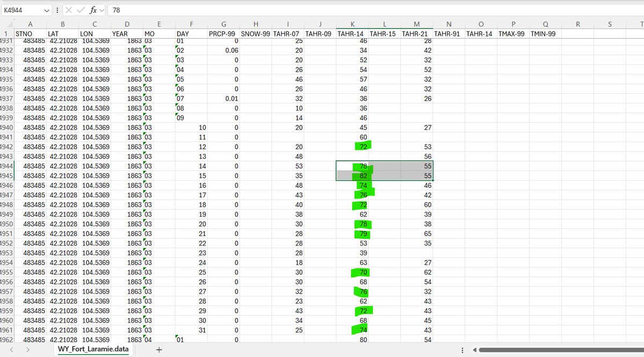This screenshot has height=357, width=644.
Task: Click the SNOW-99 header cell
Action: click(x=255, y=34)
